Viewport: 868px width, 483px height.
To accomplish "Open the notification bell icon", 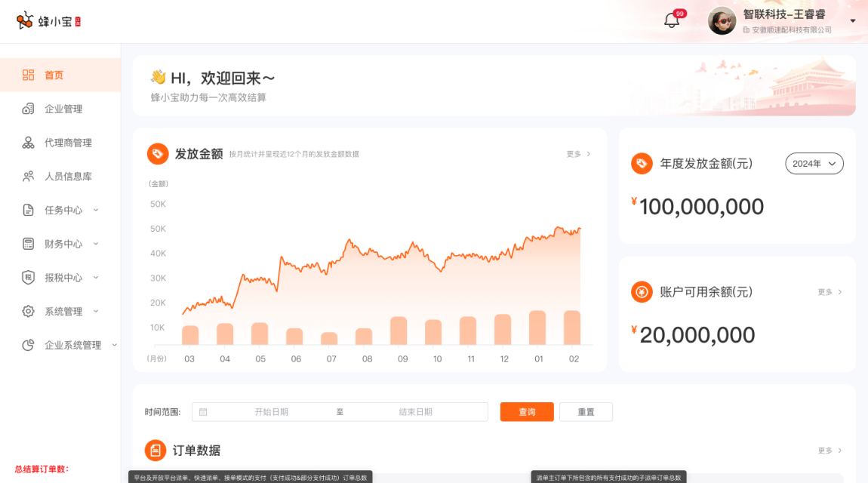I will click(x=671, y=20).
